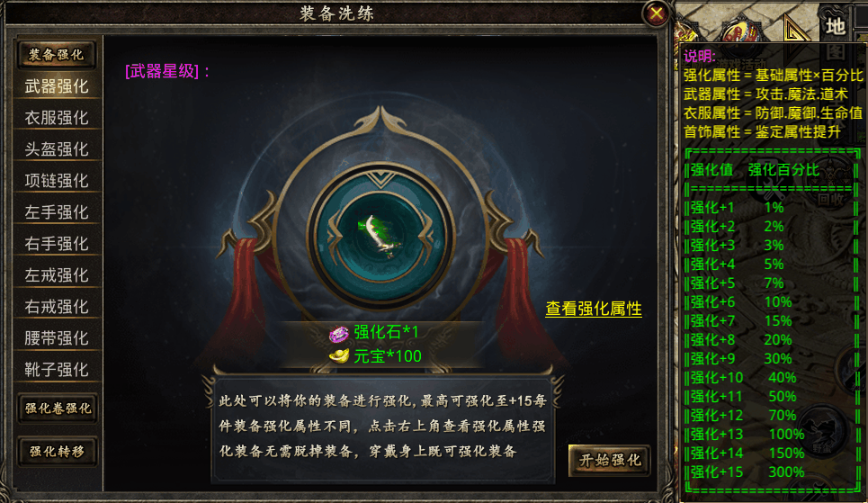The width and height of the screenshot is (868, 503).
Task: Open the 强化卷强化 button
Action: 58,409
